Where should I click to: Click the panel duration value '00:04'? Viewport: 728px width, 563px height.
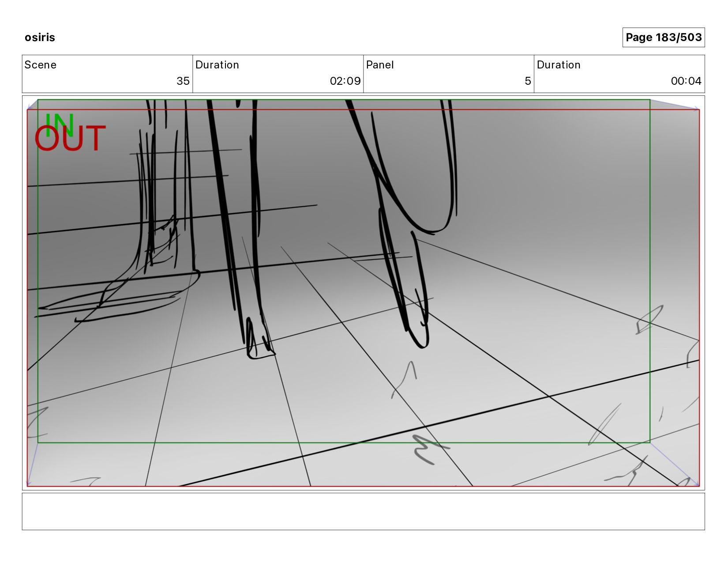686,81
